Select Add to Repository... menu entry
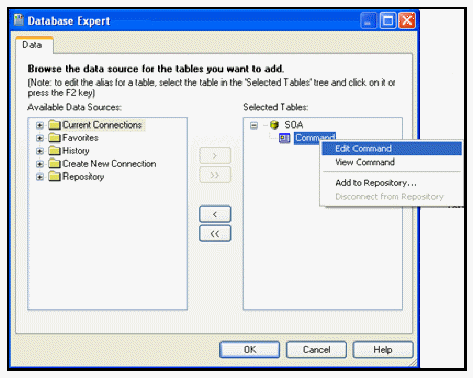This screenshot has height=378, width=473. [391, 183]
